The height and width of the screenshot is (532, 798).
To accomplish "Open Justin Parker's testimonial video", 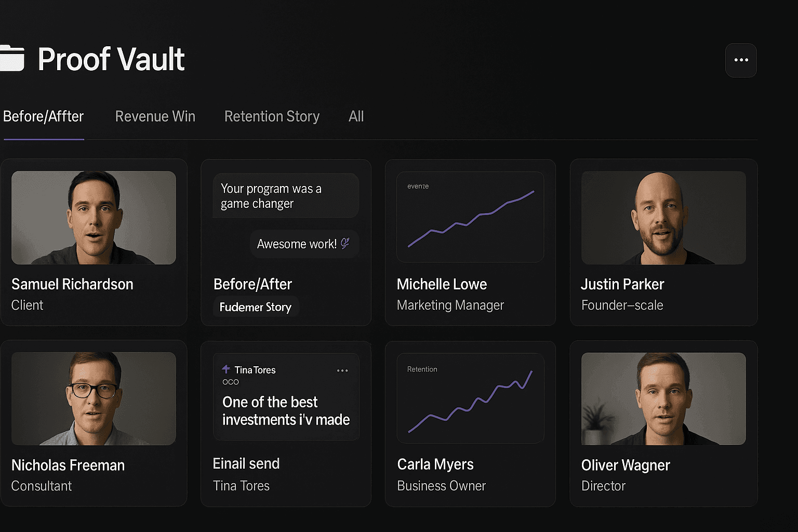I will 663,217.
